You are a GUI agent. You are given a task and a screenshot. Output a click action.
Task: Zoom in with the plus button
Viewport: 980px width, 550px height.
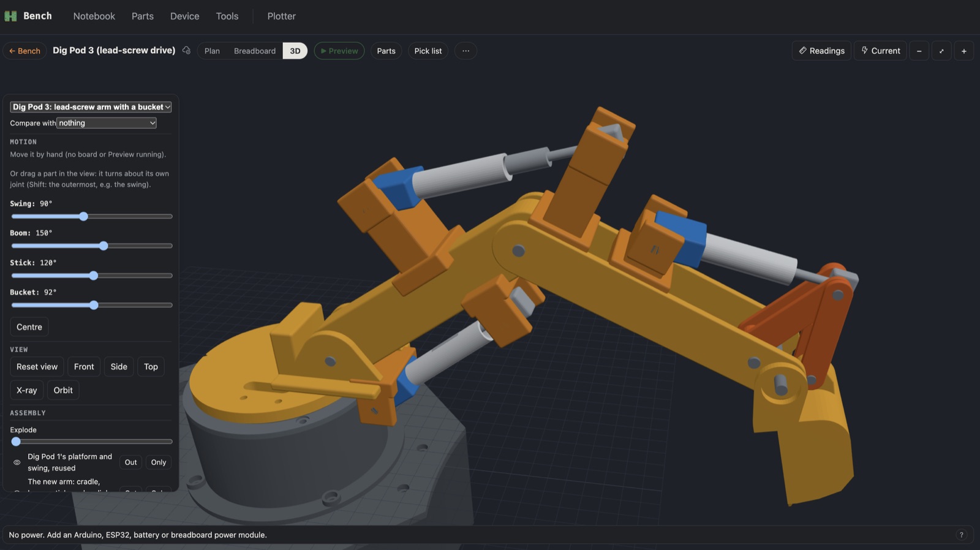(x=963, y=51)
